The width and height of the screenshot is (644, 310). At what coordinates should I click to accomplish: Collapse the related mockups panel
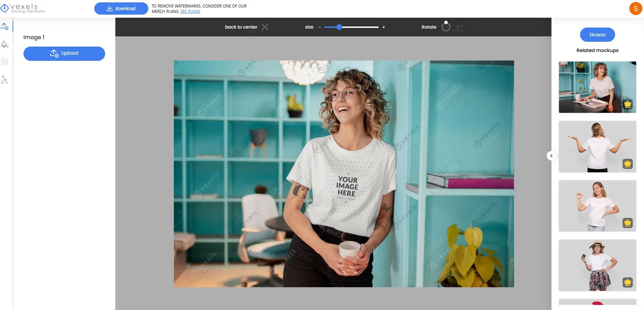click(551, 156)
